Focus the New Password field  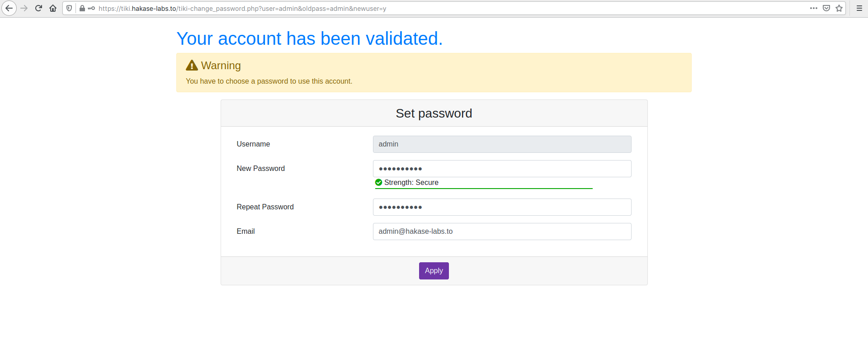[x=502, y=169]
